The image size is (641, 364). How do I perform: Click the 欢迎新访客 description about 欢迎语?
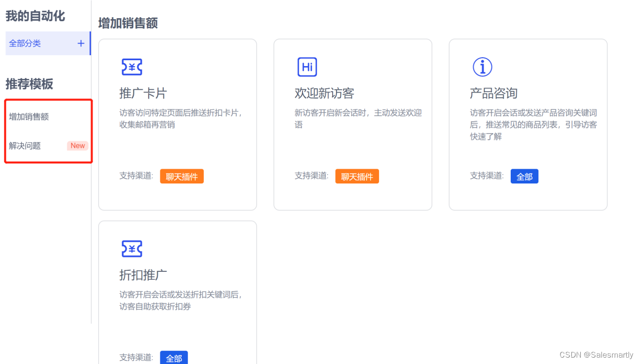358,119
